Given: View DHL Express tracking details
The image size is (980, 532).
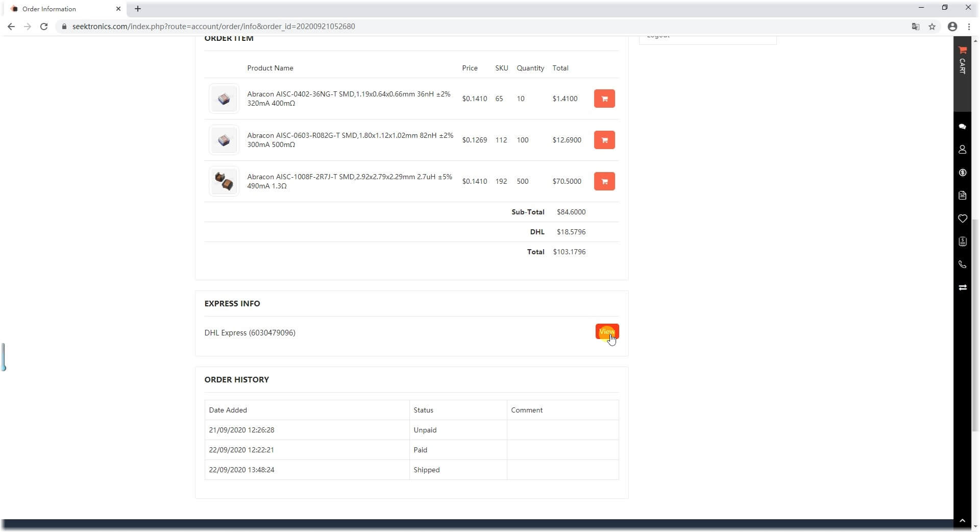Looking at the screenshot, I should (x=607, y=332).
